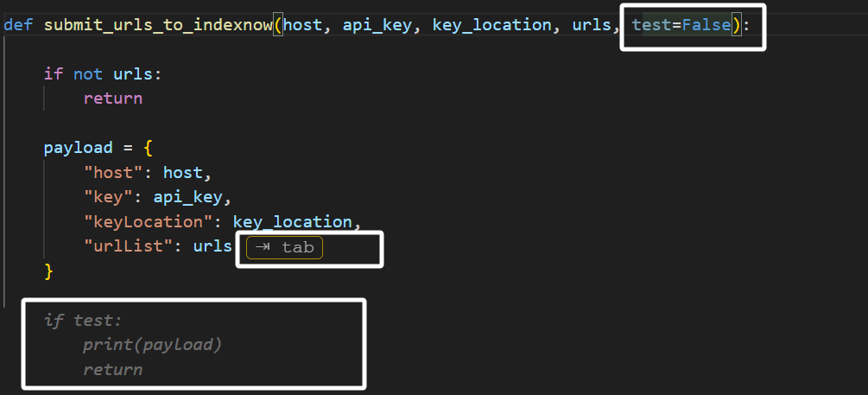Click the opening curly brace of payload
Image resolution: width=868 pixels, height=395 pixels.
148,148
